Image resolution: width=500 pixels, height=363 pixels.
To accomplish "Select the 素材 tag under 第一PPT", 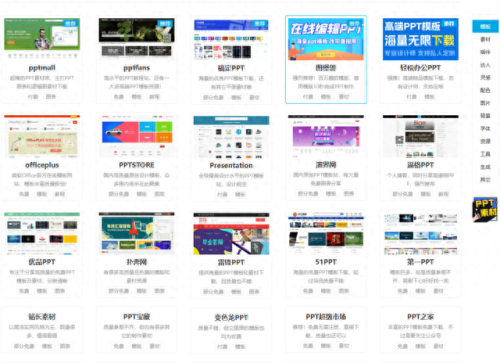I will [438, 291].
